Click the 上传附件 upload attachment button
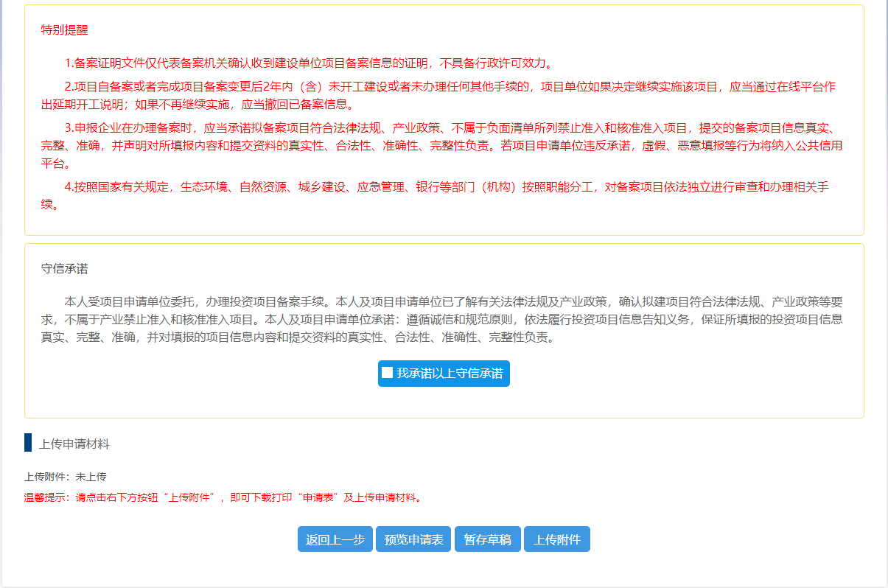 (x=556, y=539)
